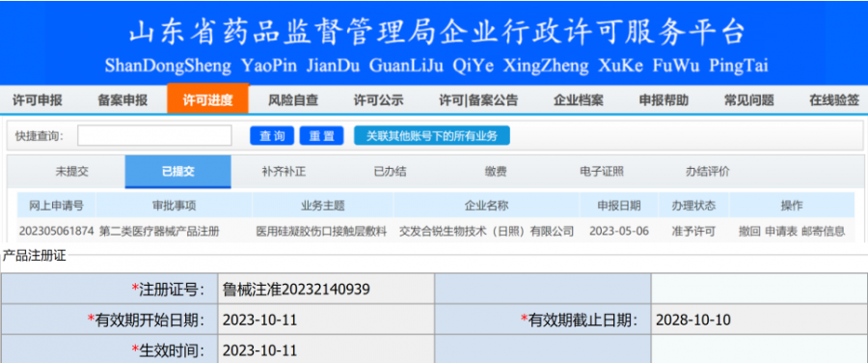The image size is (868, 363).
Task: Click the 撤回 link in 操作 column
Action: [749, 232]
